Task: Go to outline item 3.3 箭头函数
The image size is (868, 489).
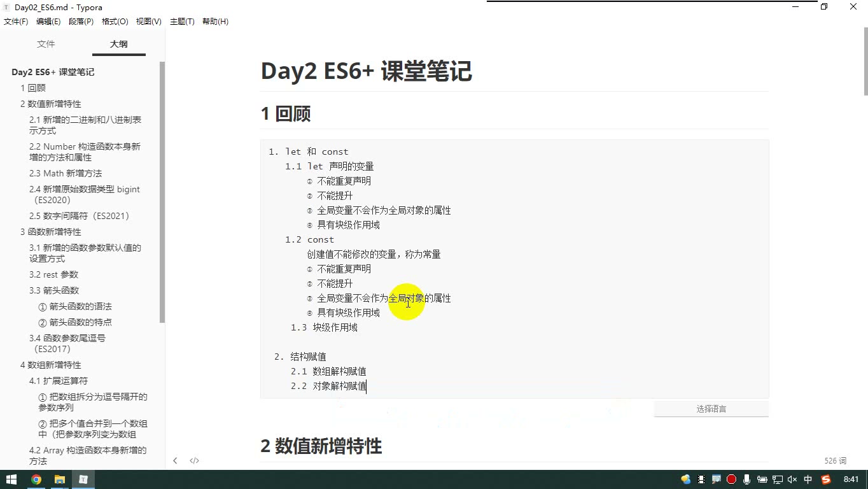Action: [x=54, y=290]
